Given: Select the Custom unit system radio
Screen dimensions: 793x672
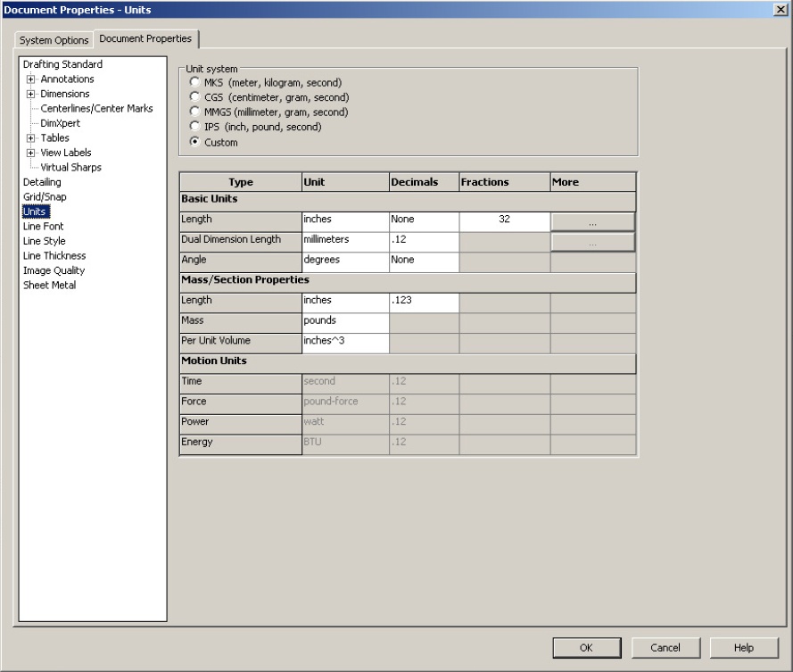Looking at the screenshot, I should [194, 142].
